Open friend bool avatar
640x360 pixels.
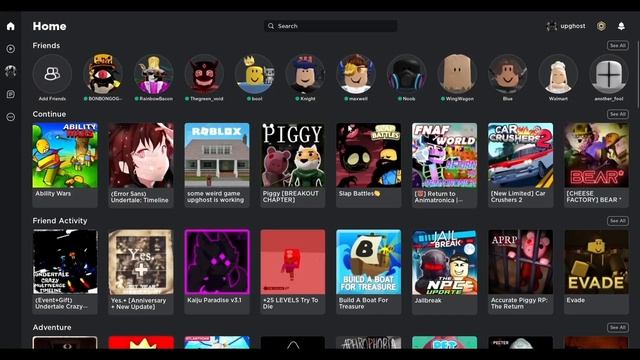point(255,74)
